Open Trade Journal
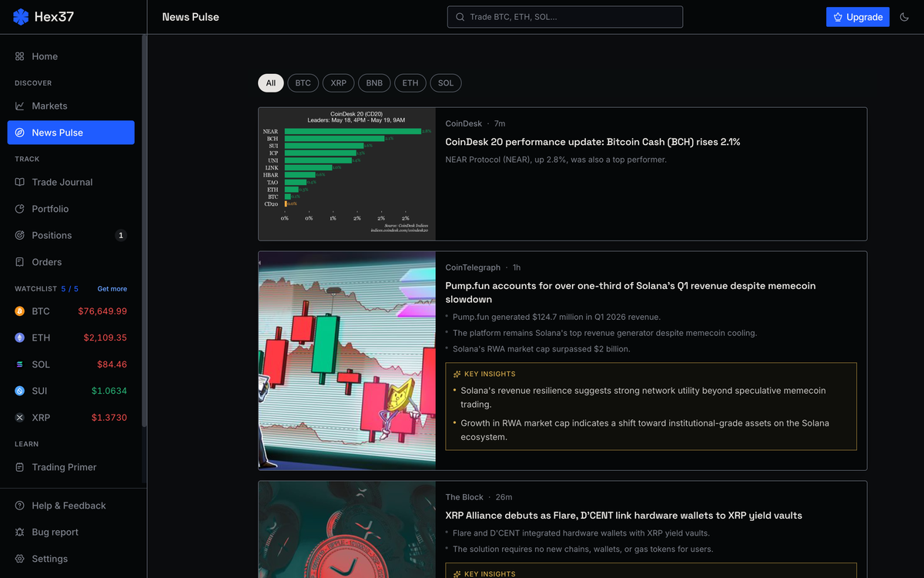This screenshot has height=578, width=924. [x=71, y=182]
